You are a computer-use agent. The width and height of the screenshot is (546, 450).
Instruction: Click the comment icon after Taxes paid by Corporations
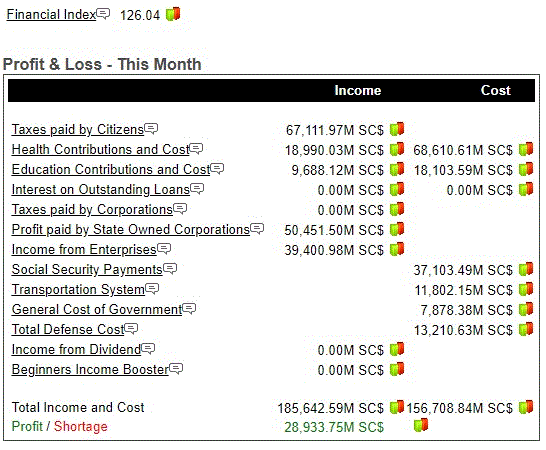180,209
